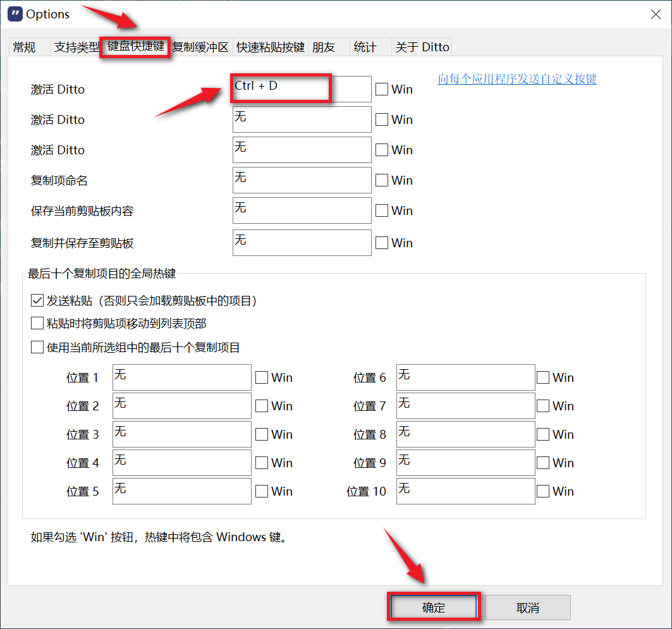Click the 位置 3 hotkey field
672x629 pixels.
pos(181,434)
